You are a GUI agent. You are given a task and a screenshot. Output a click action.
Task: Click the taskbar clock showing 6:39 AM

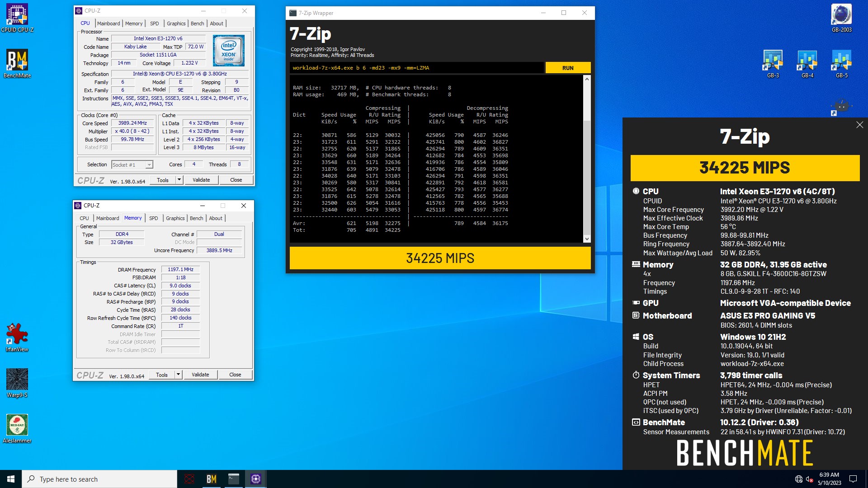point(829,479)
